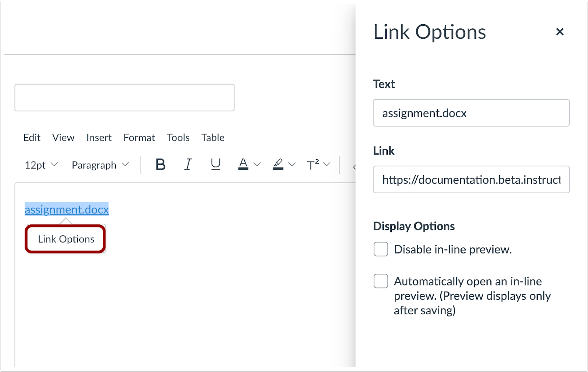The height and width of the screenshot is (372, 588).
Task: Click the Link Options button
Action: [x=66, y=239]
